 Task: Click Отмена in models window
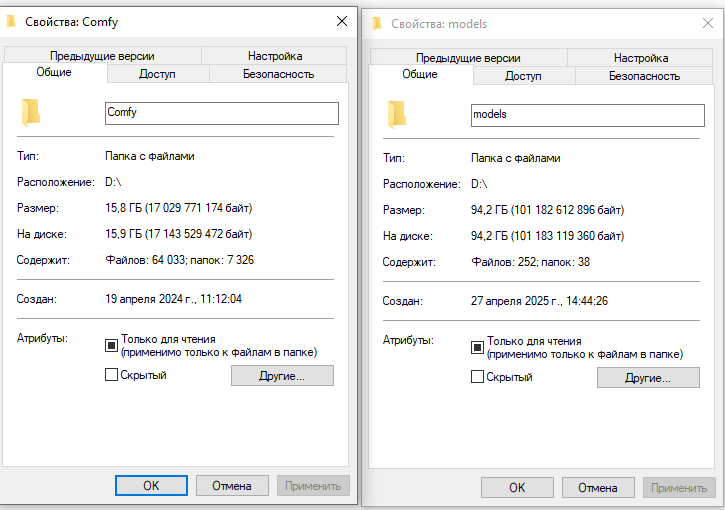598,487
